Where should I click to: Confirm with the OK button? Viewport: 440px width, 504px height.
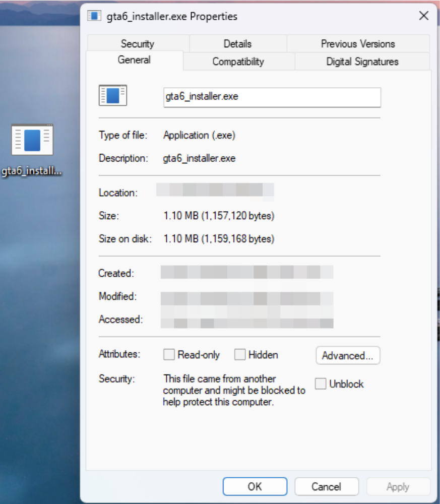click(x=255, y=486)
